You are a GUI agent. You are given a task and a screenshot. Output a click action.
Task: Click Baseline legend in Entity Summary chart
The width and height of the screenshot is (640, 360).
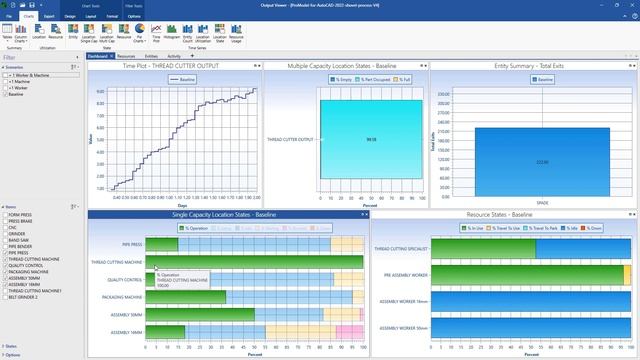[542, 79]
